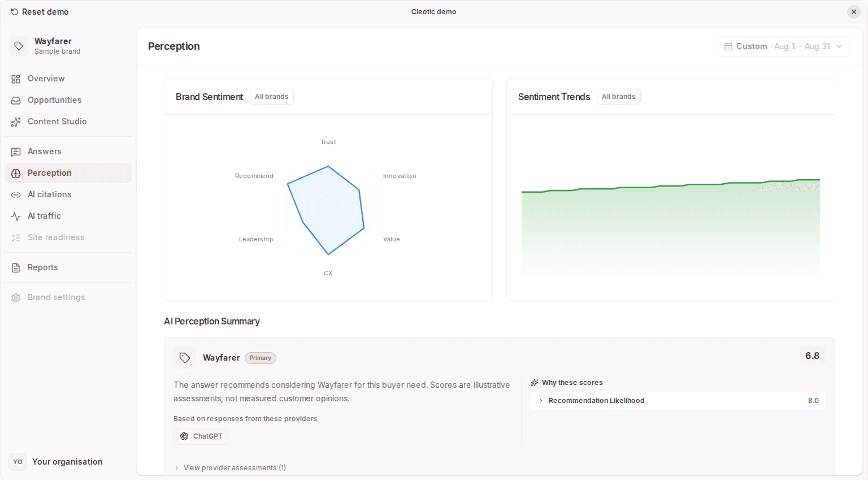
Task: Click the Wayfarer Sample brand switcher
Action: [68, 46]
